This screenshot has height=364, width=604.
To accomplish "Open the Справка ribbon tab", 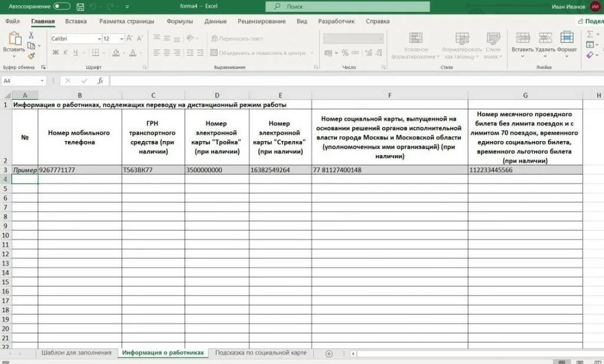I will [377, 21].
